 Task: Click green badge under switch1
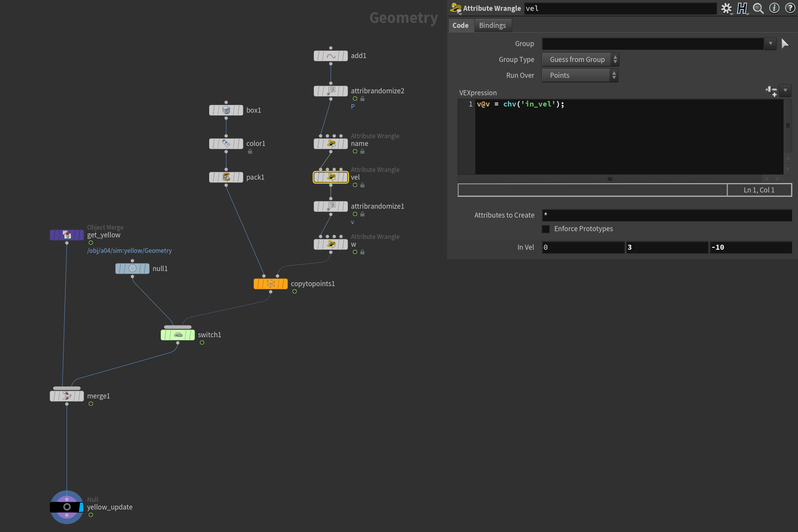click(202, 343)
